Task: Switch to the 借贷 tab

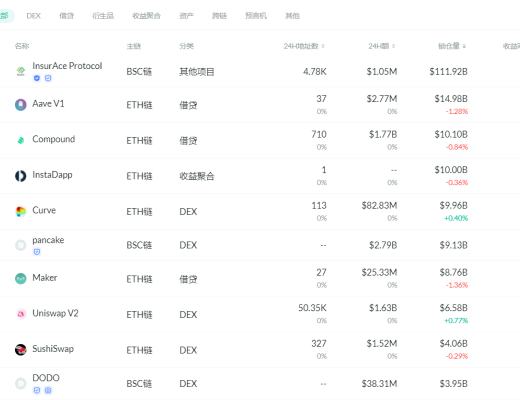Action: [x=66, y=16]
